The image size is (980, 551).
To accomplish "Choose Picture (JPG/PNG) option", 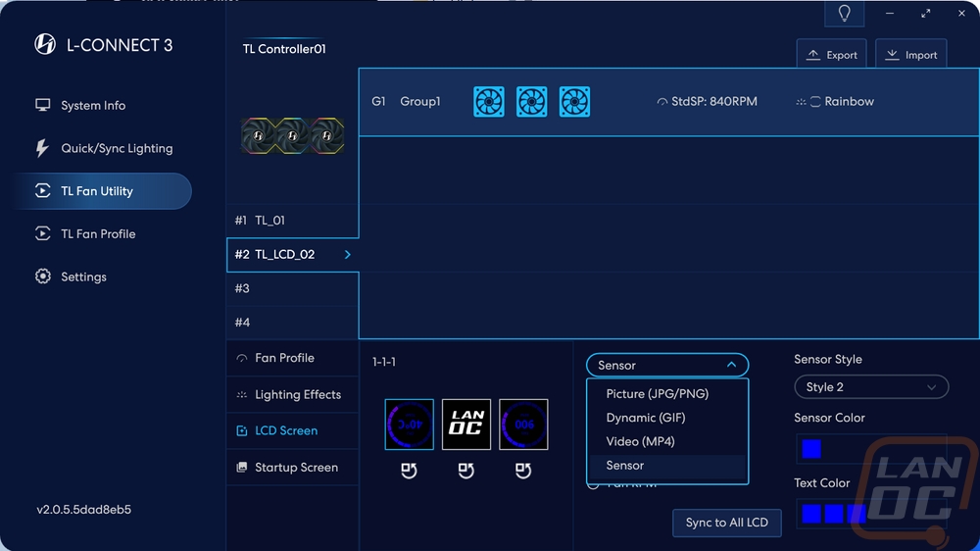I will pyautogui.click(x=666, y=393).
